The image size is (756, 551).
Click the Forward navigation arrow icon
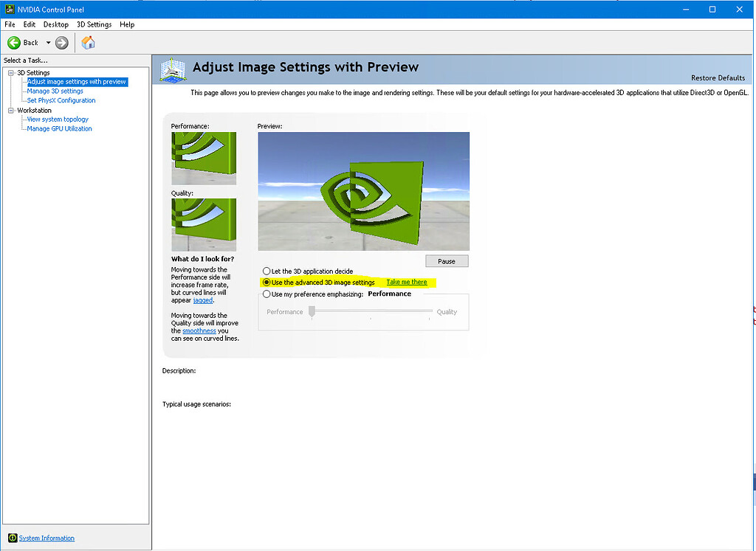(62, 43)
